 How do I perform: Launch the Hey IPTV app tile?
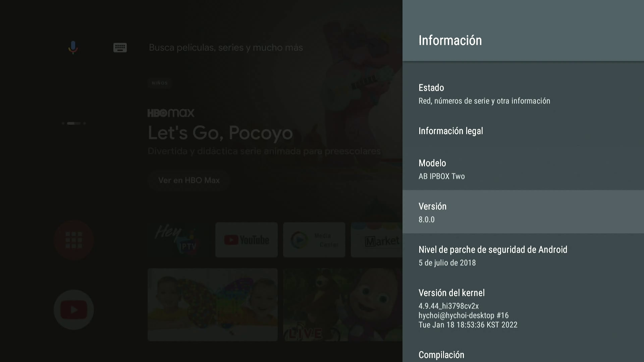[x=178, y=240]
